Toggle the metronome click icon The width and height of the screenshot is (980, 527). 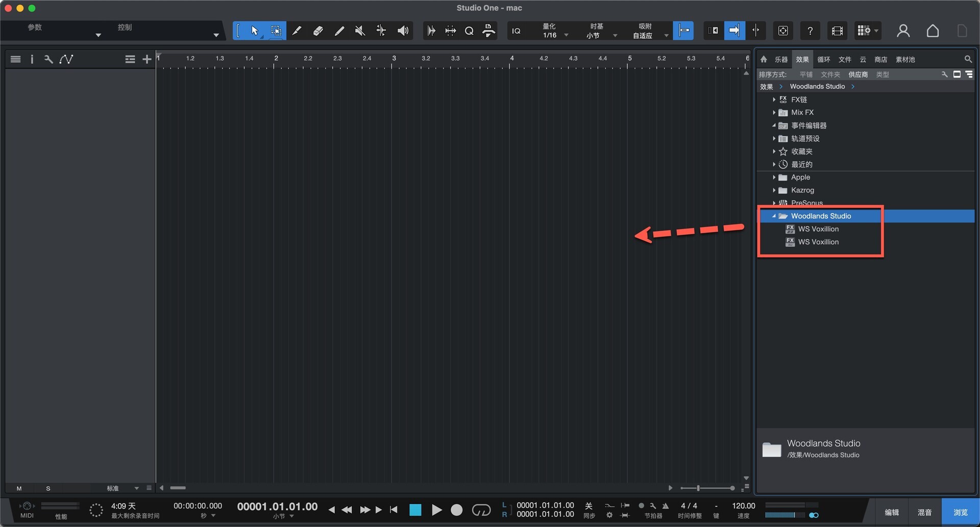666,506
